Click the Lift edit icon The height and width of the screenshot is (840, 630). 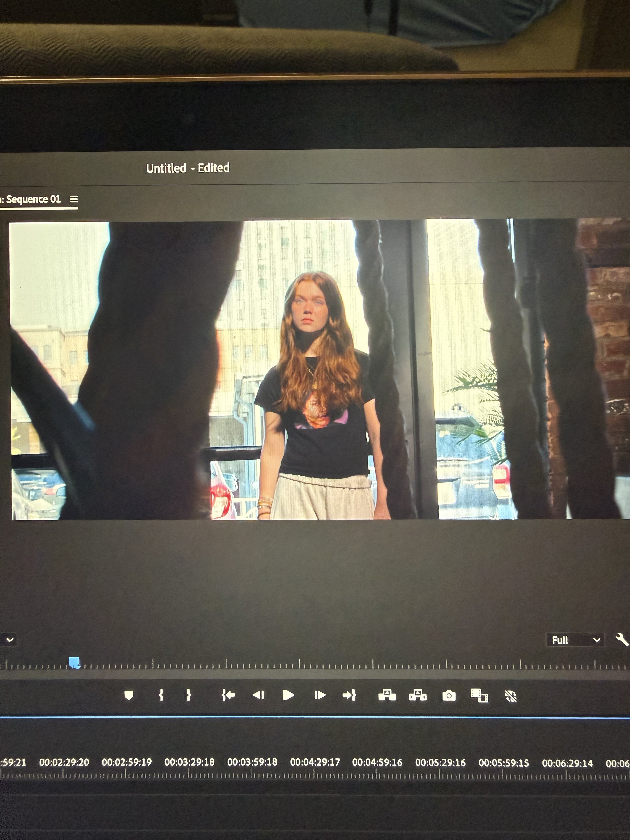(x=387, y=695)
